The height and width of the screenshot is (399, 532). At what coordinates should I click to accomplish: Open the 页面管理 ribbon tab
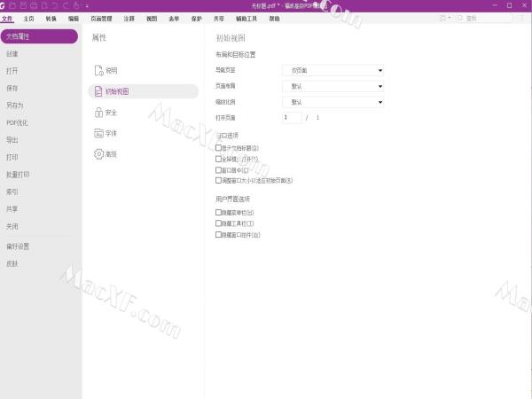[101, 18]
